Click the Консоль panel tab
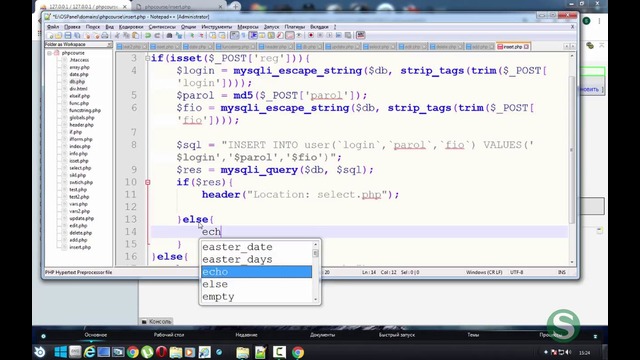 (x=156, y=322)
